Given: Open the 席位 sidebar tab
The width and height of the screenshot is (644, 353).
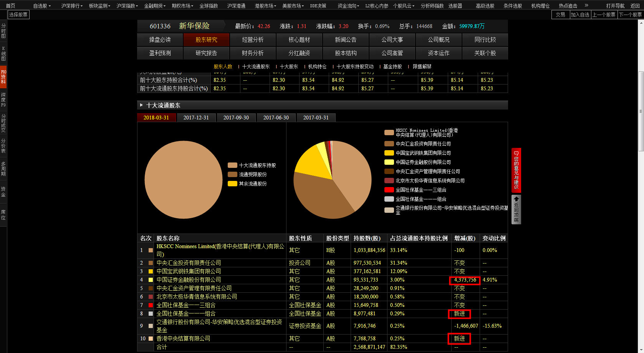Looking at the screenshot, I should coord(3,215).
